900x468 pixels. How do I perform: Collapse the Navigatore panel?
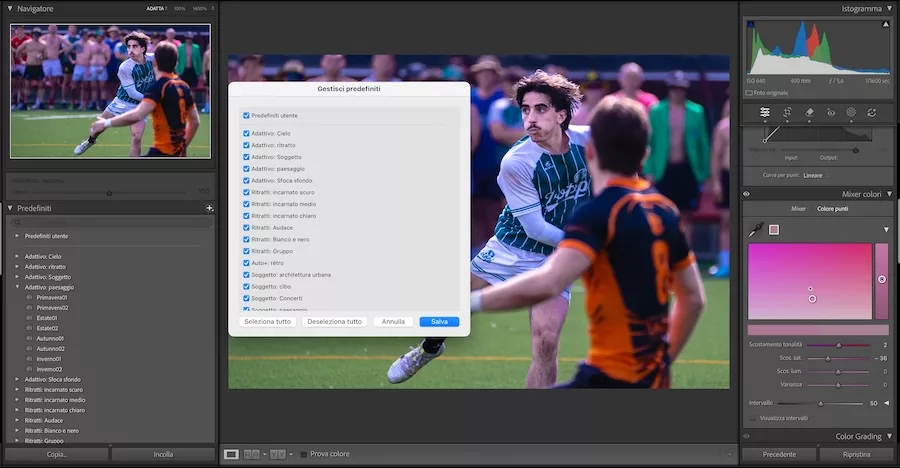click(x=10, y=9)
